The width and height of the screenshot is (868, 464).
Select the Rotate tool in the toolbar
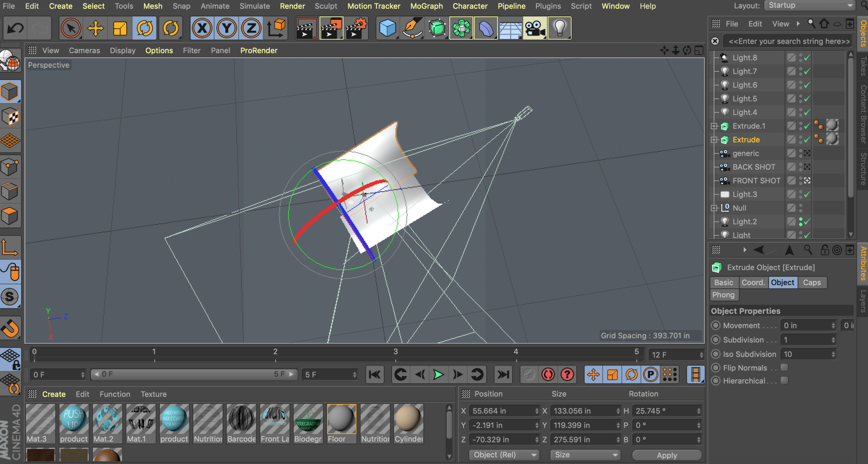click(144, 28)
